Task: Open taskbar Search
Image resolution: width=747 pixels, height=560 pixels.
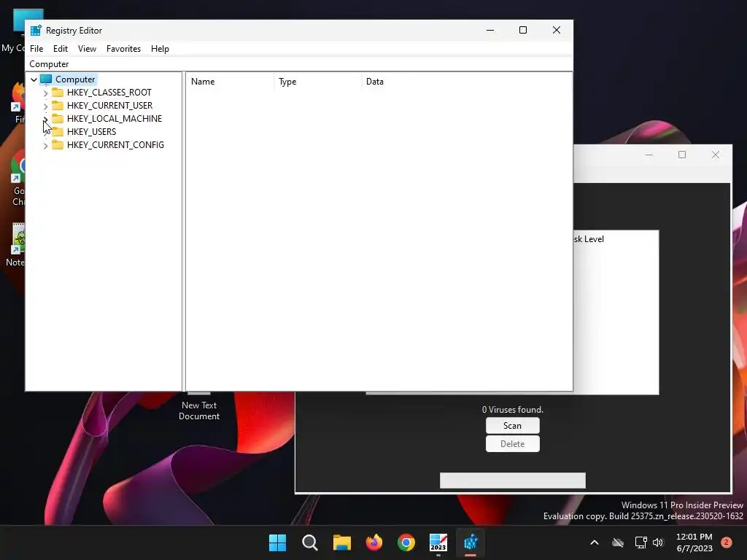Action: pyautogui.click(x=309, y=542)
